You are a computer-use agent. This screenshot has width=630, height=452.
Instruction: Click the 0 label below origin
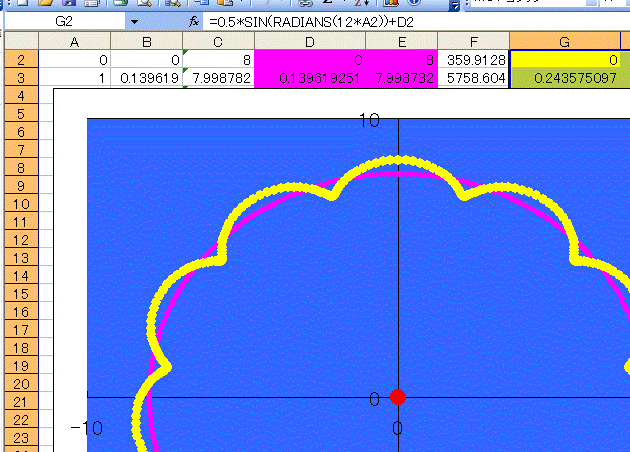pyautogui.click(x=397, y=428)
